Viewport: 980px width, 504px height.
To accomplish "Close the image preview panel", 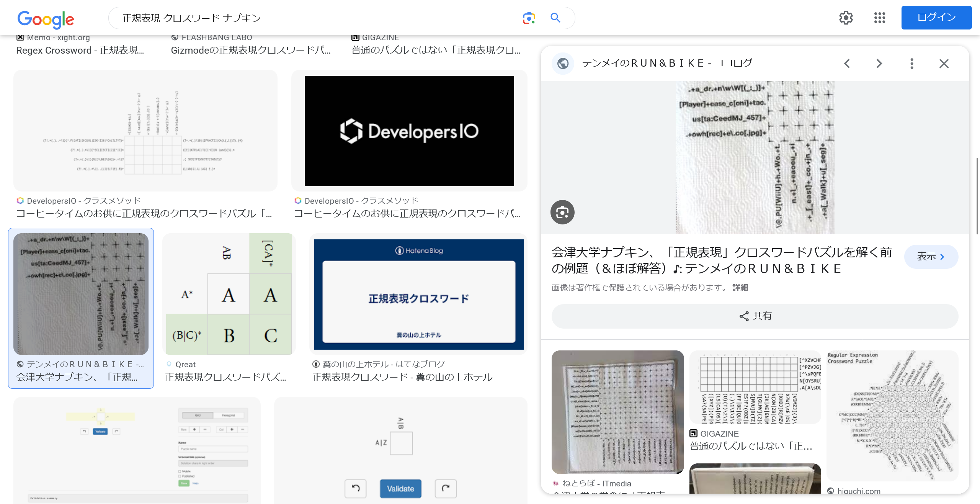I will 944,64.
